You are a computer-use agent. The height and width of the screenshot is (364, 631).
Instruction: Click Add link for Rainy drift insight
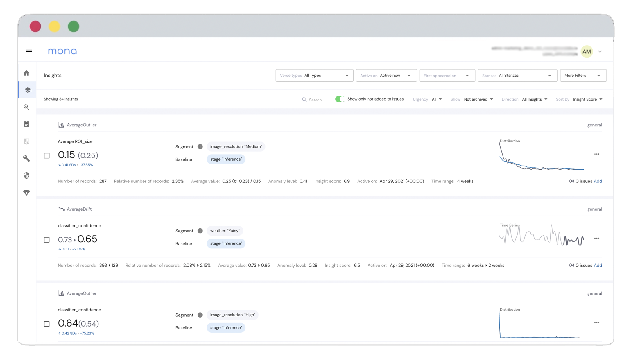coord(598,266)
